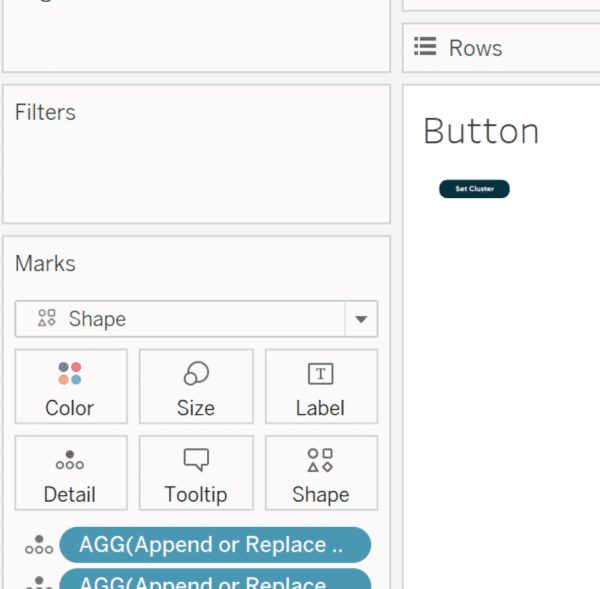Viewport: 600px width, 589px height.
Task: Open the Tooltip editor card
Action: pos(196,473)
